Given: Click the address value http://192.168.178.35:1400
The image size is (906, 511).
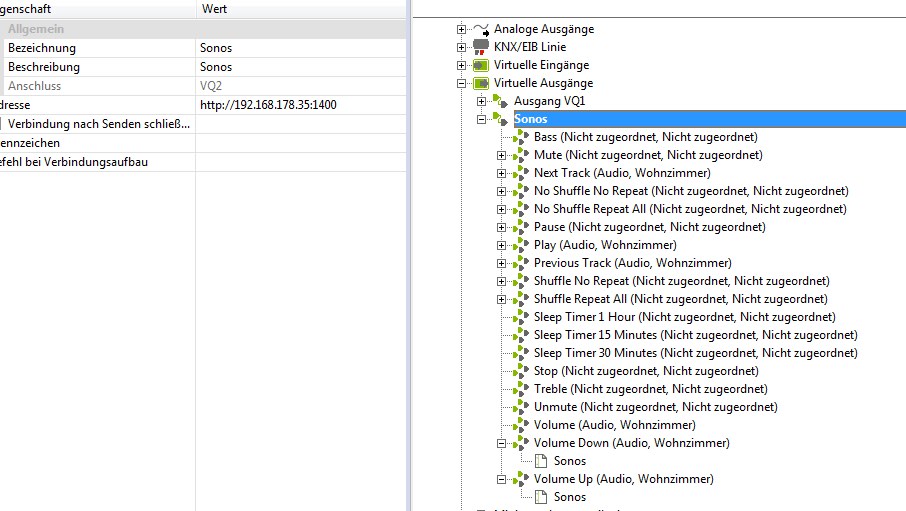Looking at the screenshot, I should click(268, 104).
